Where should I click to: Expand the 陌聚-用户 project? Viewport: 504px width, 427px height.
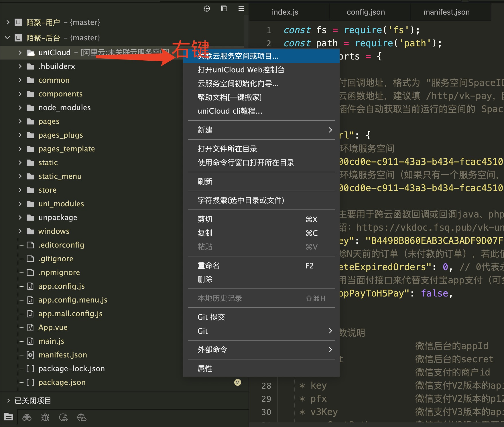coord(8,22)
